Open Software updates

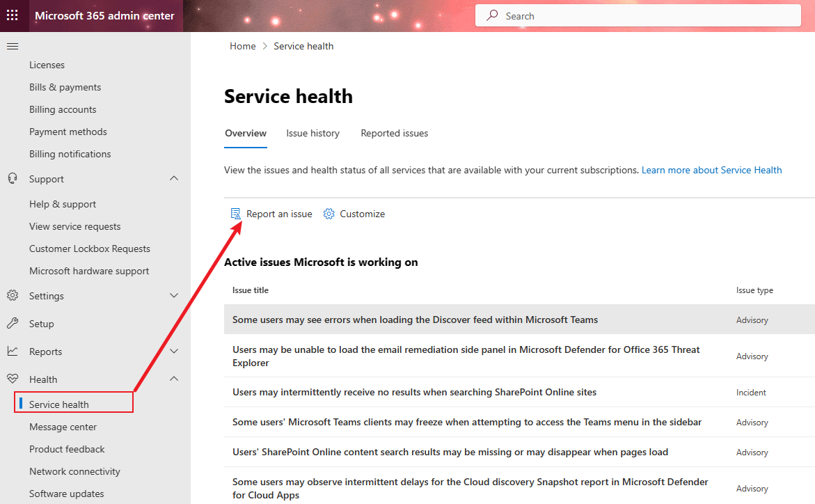tap(67, 494)
